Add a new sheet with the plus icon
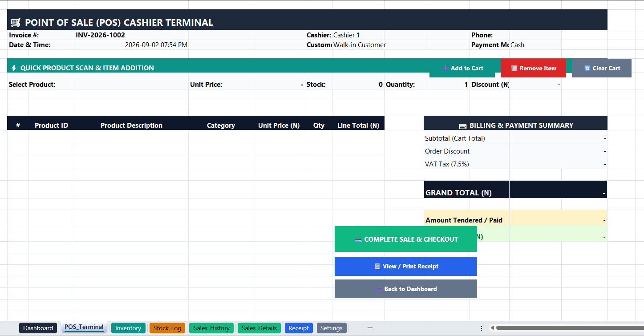 click(x=370, y=328)
